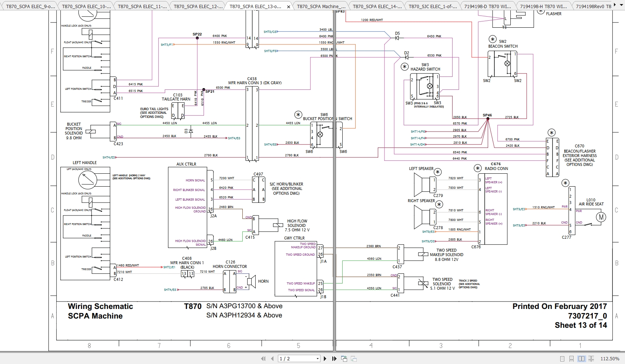625x364 pixels.
Task: Click the LEFT HANDLE label
Action: [85, 163]
